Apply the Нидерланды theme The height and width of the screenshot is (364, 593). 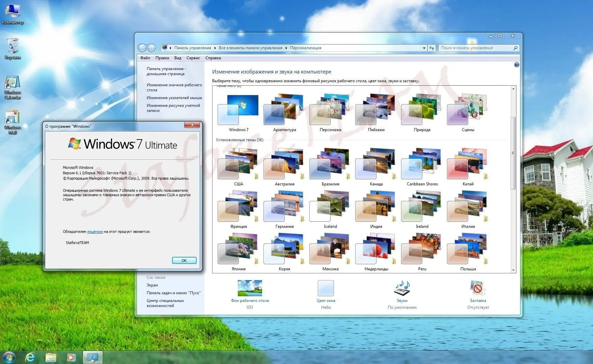(376, 252)
